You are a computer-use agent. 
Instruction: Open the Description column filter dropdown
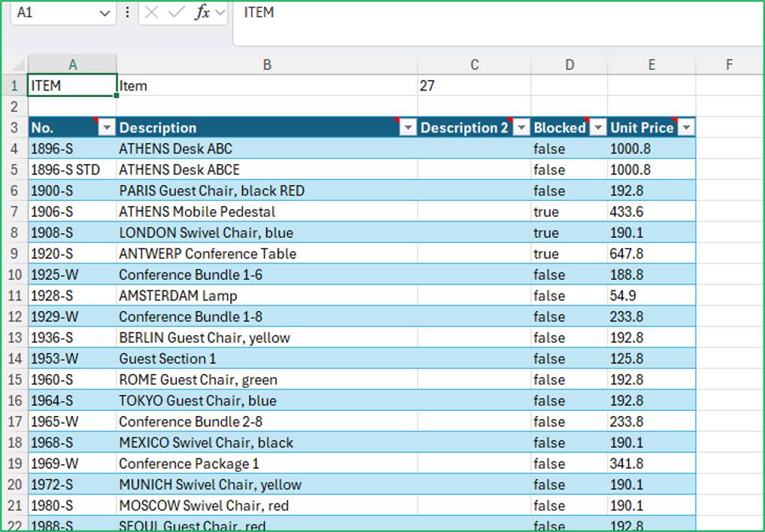pos(408,128)
